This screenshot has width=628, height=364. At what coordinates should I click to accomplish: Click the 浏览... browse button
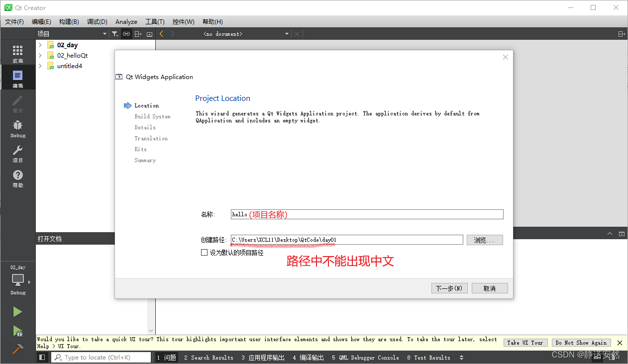coord(485,240)
